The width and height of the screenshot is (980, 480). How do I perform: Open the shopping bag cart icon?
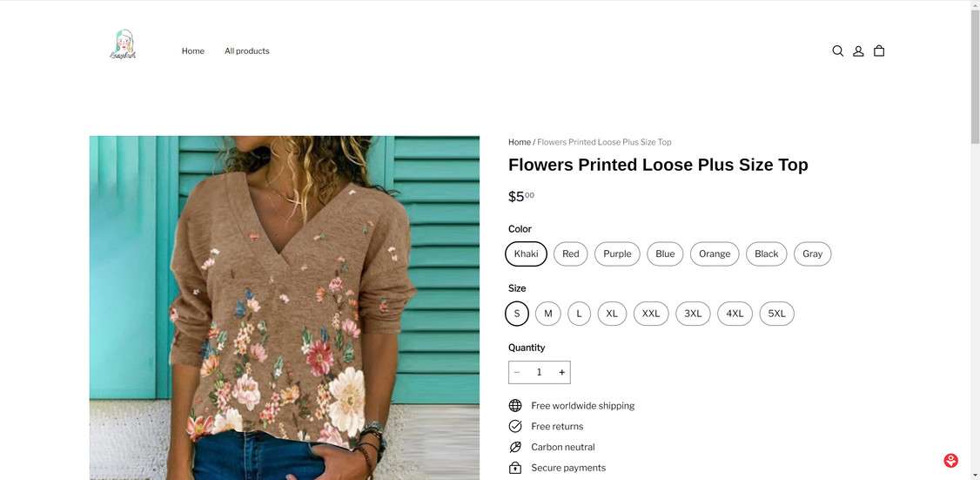pos(879,51)
